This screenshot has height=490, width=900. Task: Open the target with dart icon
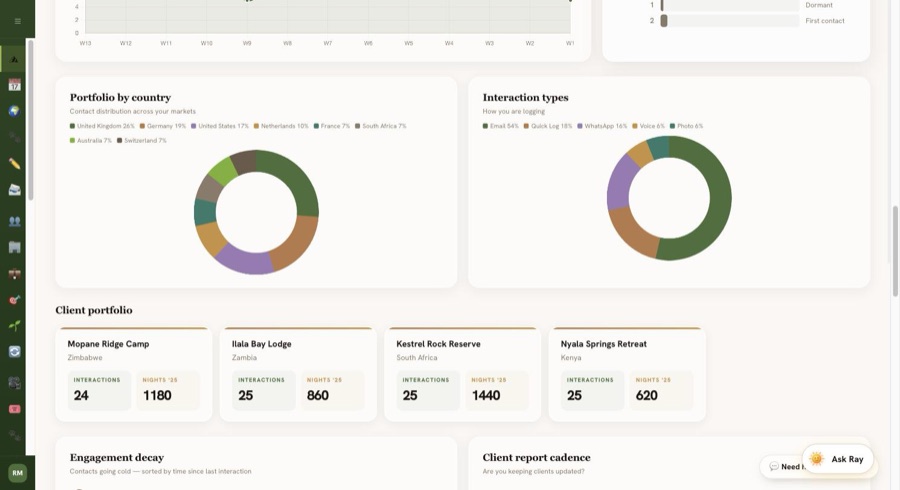[14, 300]
